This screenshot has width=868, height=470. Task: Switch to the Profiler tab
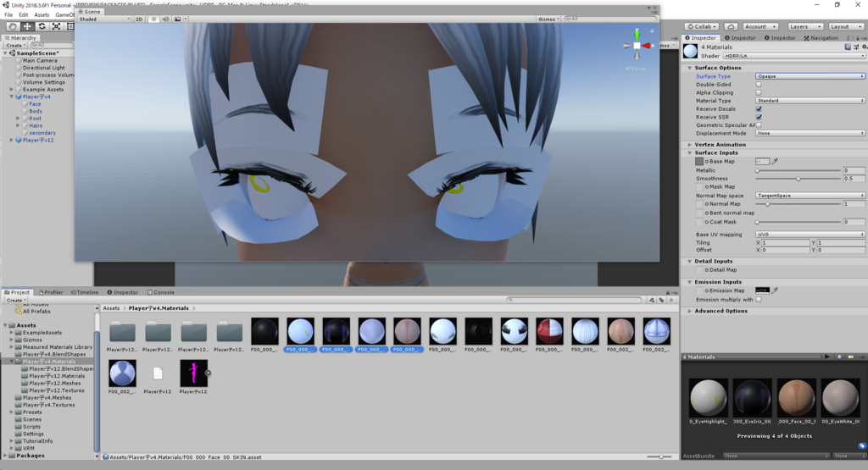tap(51, 292)
